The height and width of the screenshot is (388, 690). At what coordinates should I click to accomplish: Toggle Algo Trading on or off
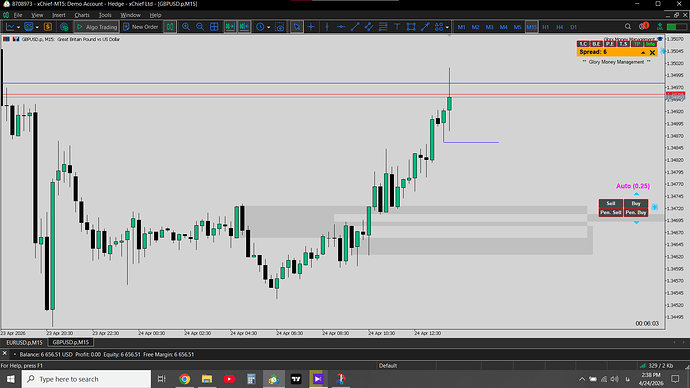point(96,27)
